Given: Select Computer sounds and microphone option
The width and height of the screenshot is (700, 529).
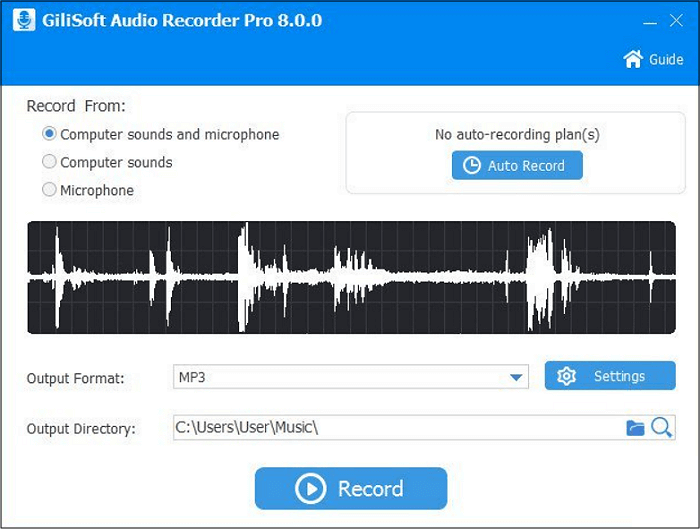Looking at the screenshot, I should coord(49,134).
